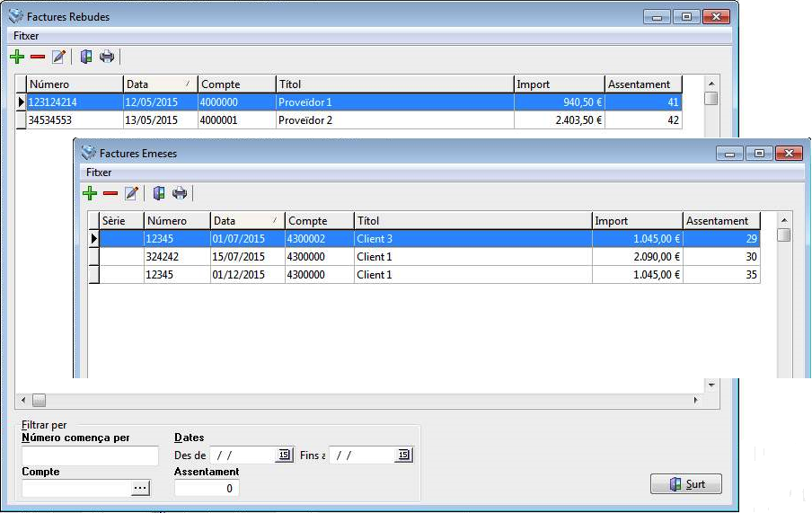
Task: Sort by Número column in Factures Rebudes
Action: (75, 84)
